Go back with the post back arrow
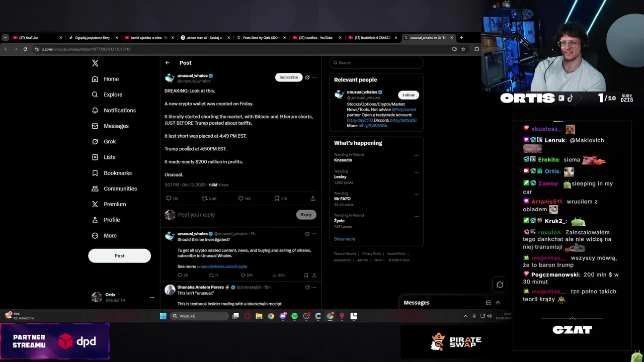644x362 pixels. (x=168, y=63)
